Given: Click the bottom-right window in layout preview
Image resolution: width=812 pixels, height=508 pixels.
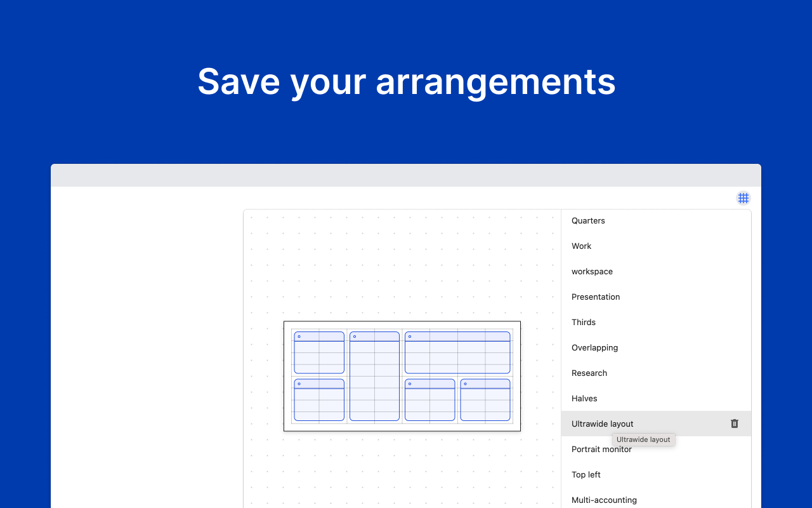Looking at the screenshot, I should [x=485, y=400].
